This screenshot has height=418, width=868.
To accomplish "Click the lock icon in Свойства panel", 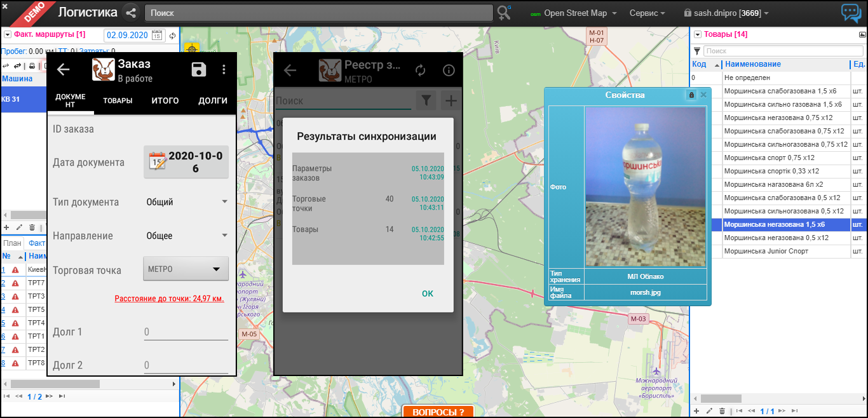I will point(691,95).
